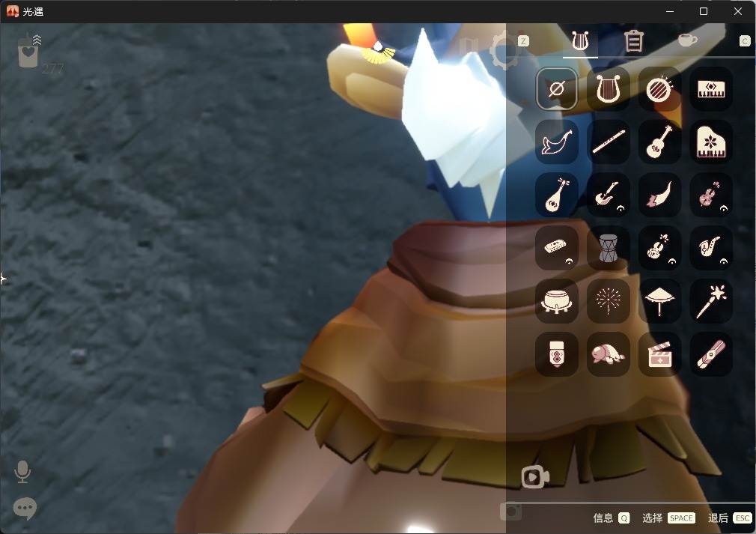Image resolution: width=756 pixels, height=534 pixels.
Task: Select the gray djembe drum
Action: pos(608,248)
